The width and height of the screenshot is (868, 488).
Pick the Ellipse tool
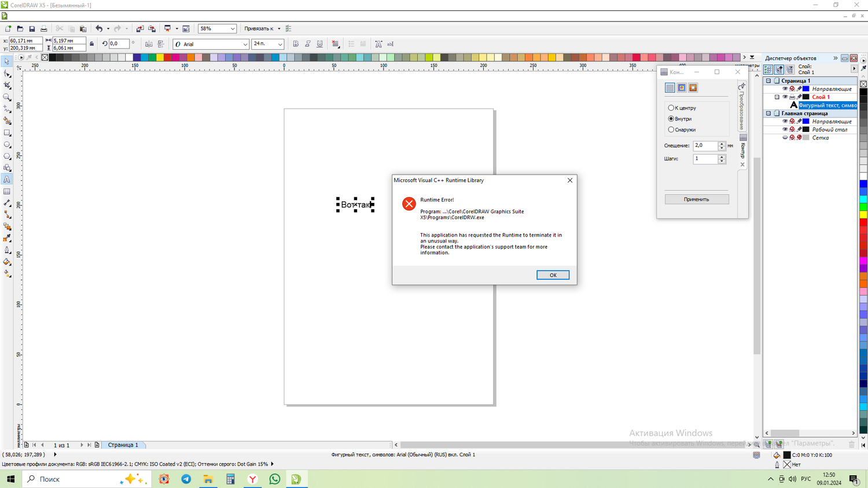tap(7, 145)
